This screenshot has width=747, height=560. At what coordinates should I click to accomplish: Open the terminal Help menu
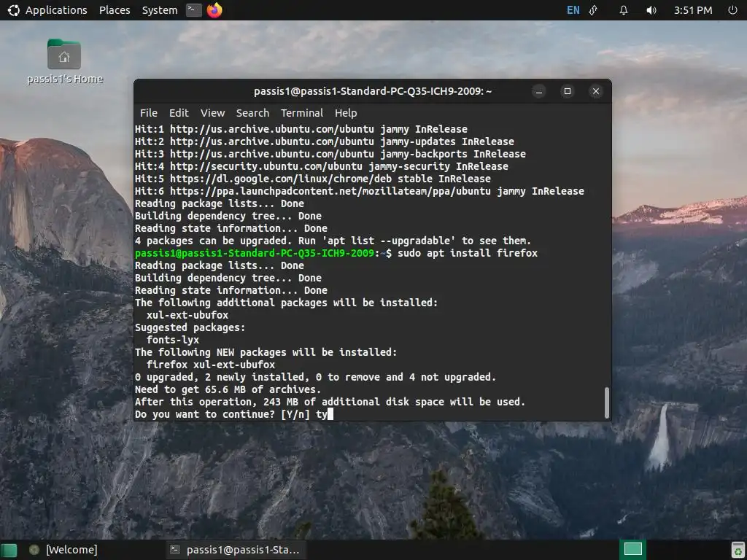click(346, 113)
